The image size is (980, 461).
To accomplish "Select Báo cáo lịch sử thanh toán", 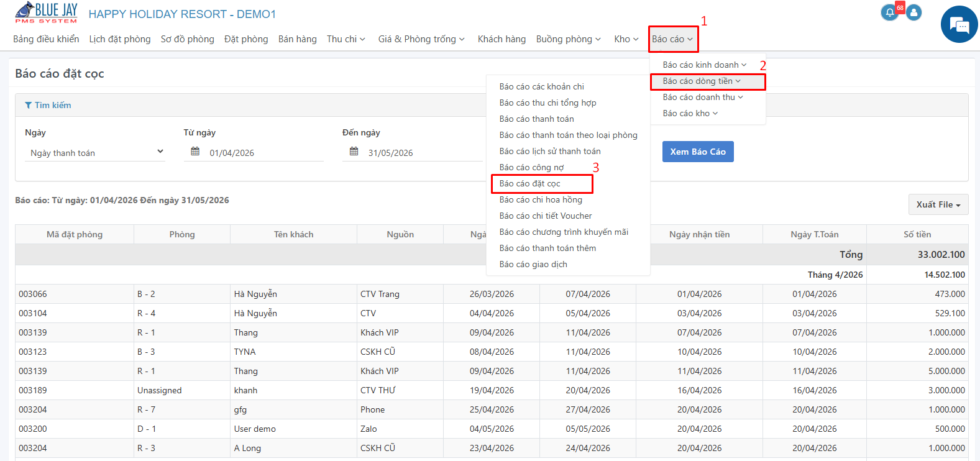I will click(x=550, y=151).
